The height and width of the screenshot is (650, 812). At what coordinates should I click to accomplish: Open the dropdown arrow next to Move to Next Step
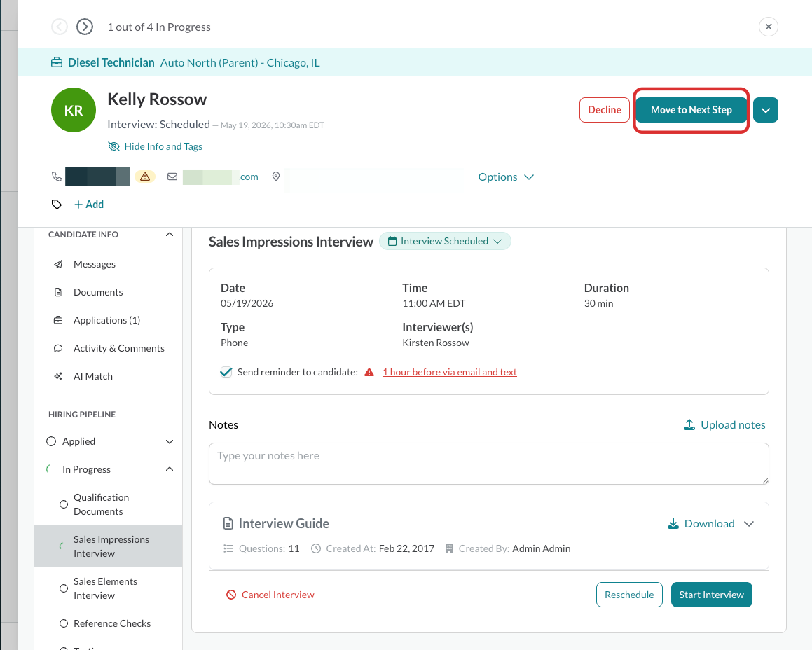tap(766, 110)
